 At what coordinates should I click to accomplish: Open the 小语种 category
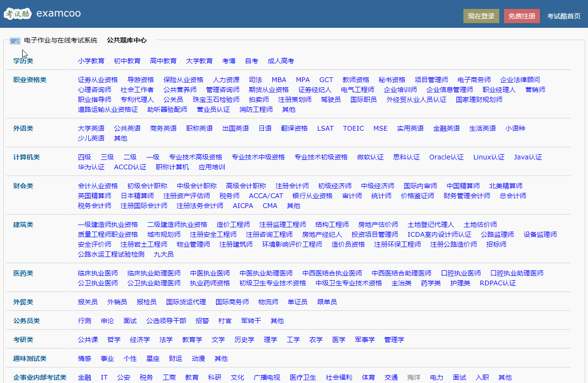(515, 128)
